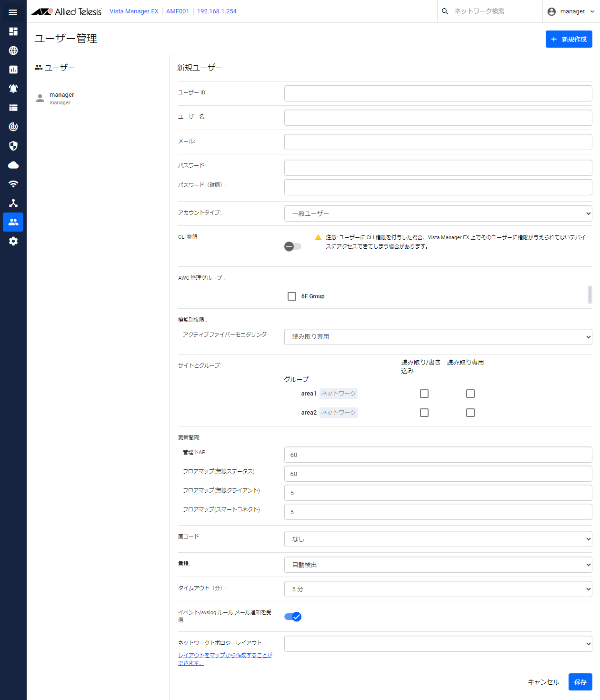The height and width of the screenshot is (700, 600).
Task: Open the radar-style monitoring icon in sidebar
Action: 13,127
